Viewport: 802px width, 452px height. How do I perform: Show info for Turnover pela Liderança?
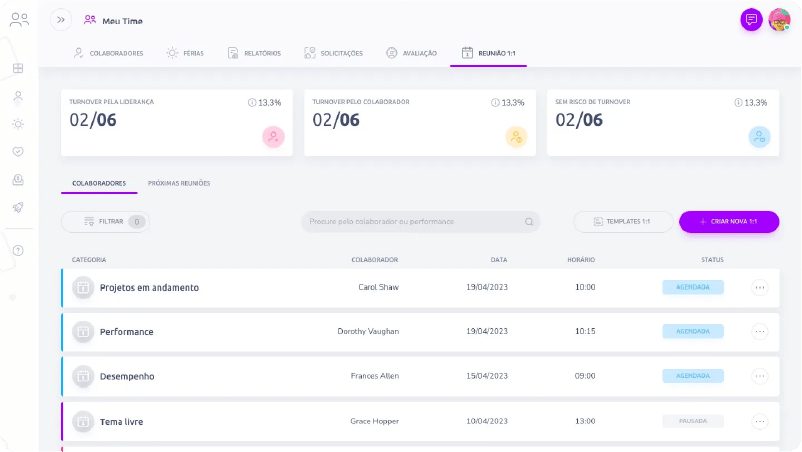pyautogui.click(x=252, y=103)
